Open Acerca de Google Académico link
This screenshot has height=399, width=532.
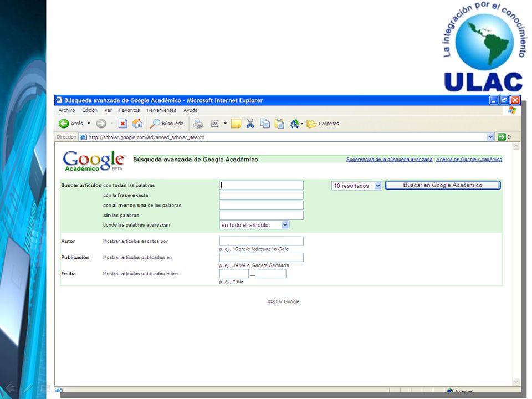469,160
